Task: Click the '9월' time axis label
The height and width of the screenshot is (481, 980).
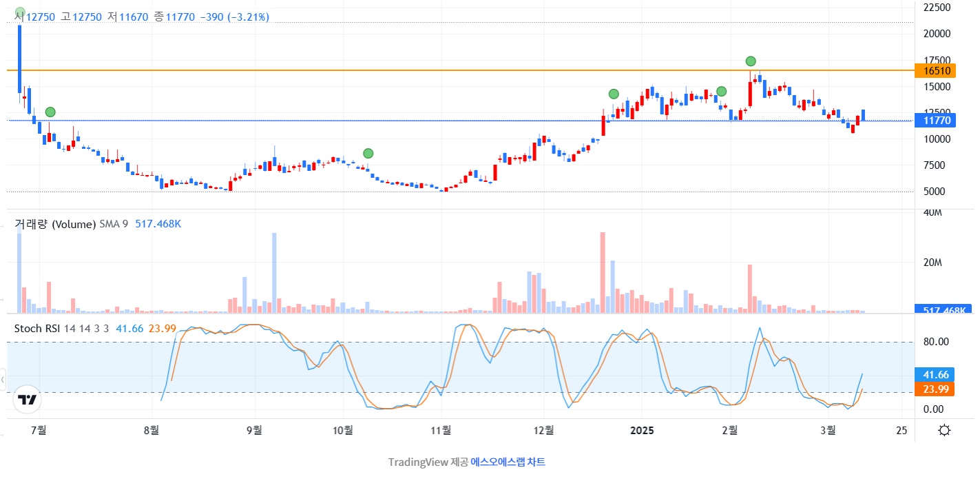Action: tap(254, 430)
